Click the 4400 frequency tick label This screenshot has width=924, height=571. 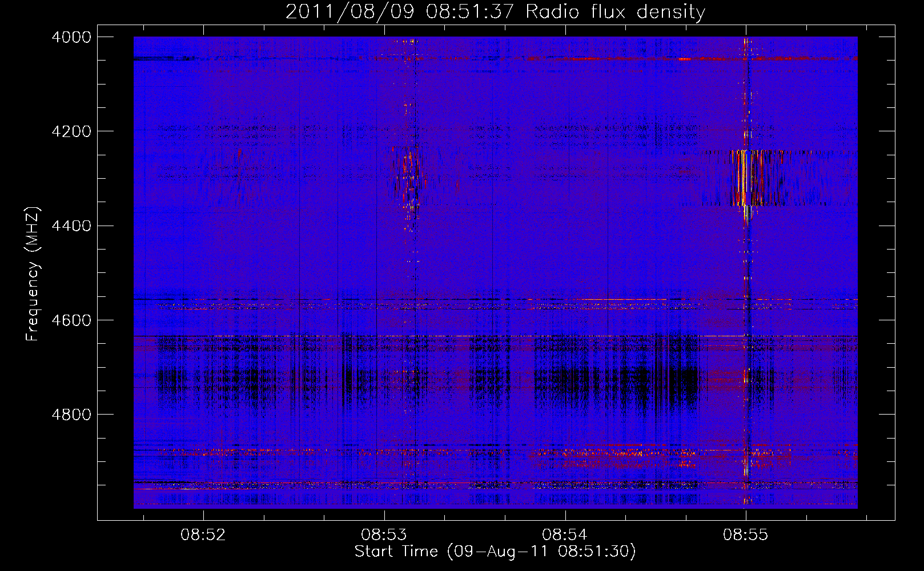pyautogui.click(x=71, y=226)
